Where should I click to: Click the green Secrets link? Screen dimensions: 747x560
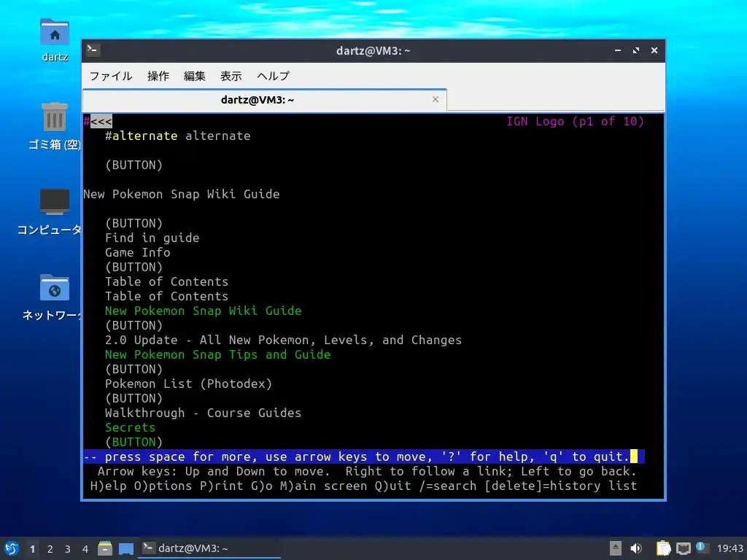pos(130,427)
